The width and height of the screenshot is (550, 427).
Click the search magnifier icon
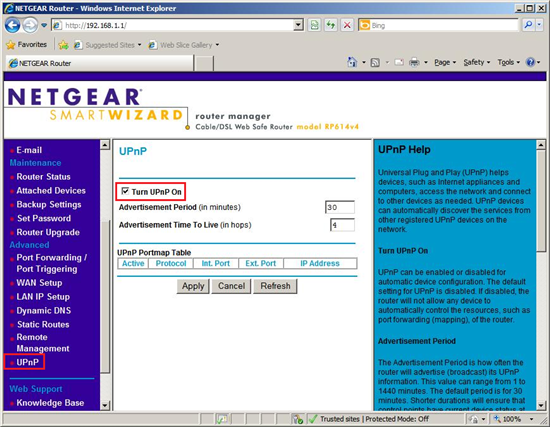click(x=528, y=25)
